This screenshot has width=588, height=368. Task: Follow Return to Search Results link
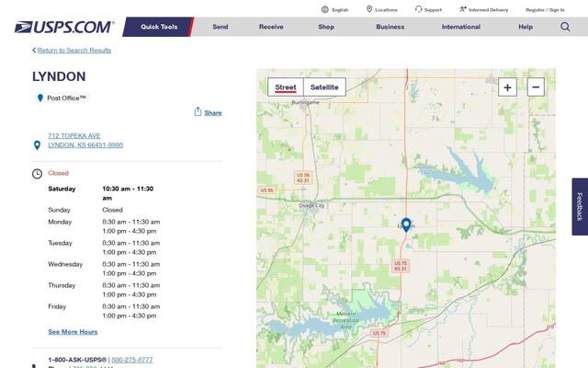click(x=74, y=51)
